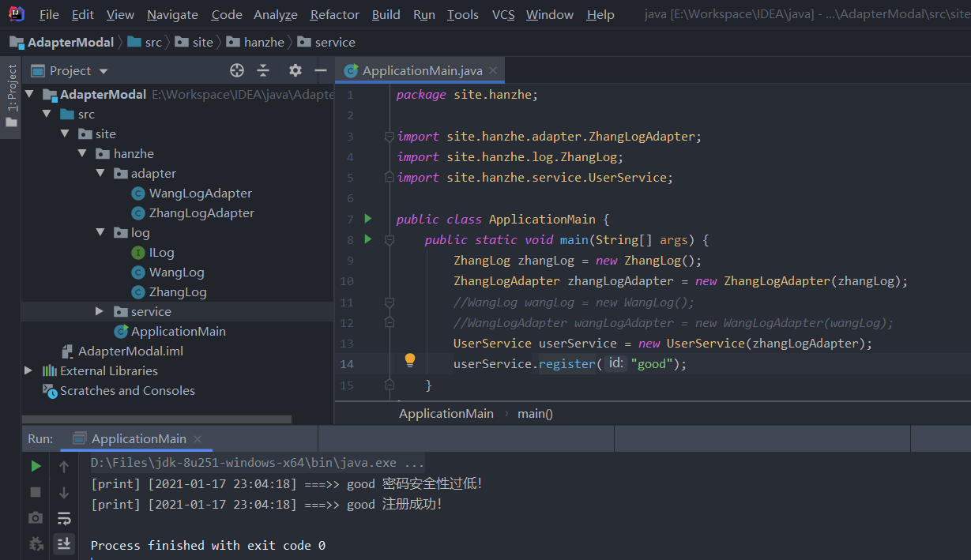
Task: Toggle soft-wrap in Run console
Action: [64, 518]
